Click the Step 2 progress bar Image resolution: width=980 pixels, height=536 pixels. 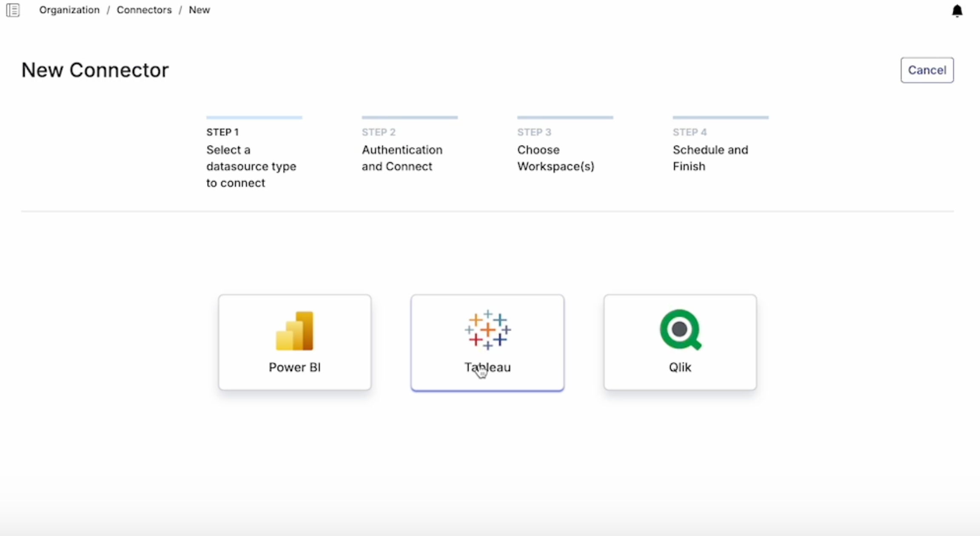coord(410,117)
